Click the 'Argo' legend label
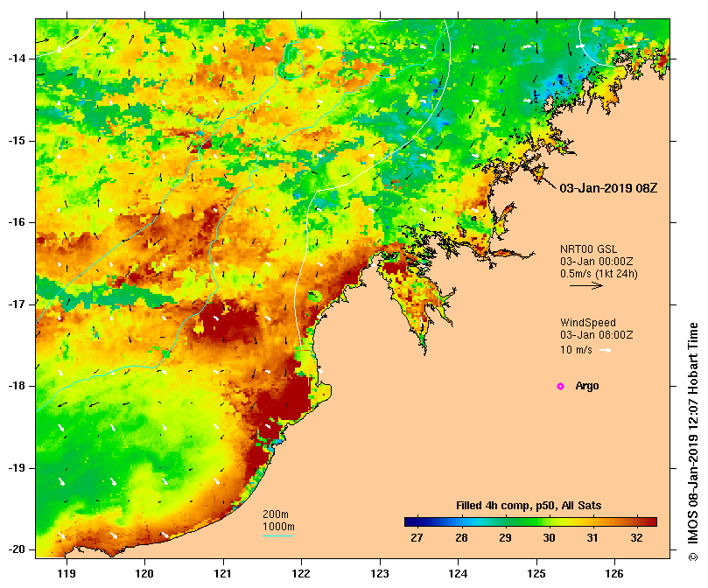 point(587,386)
